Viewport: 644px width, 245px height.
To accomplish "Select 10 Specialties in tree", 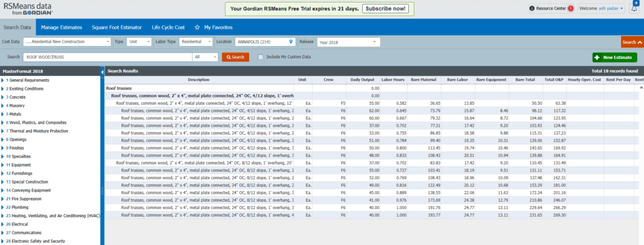I will coord(18,156).
